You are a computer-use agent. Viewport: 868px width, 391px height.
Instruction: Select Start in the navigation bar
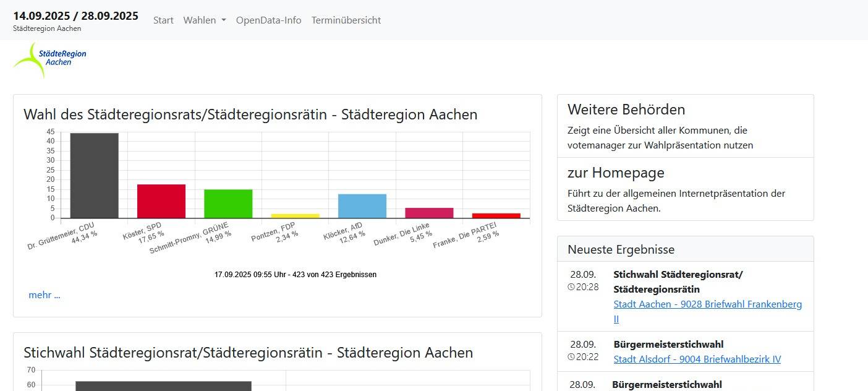(x=163, y=20)
